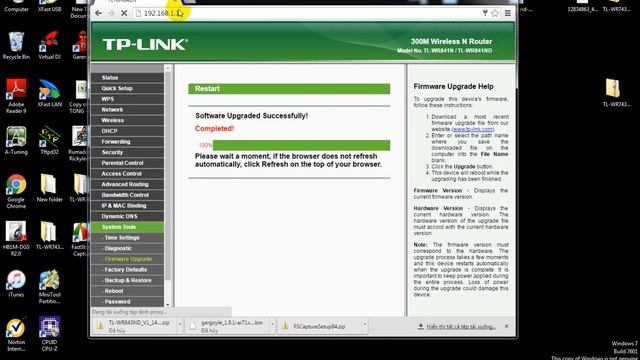640x360 pixels.
Task: Select Firmware Upgrade submenu
Action: coord(127,259)
